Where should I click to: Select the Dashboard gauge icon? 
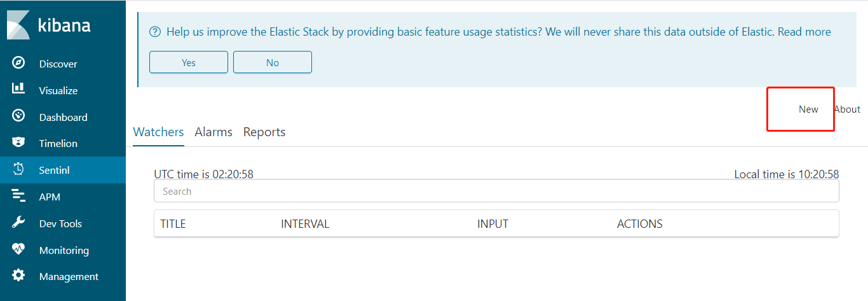coord(18,116)
